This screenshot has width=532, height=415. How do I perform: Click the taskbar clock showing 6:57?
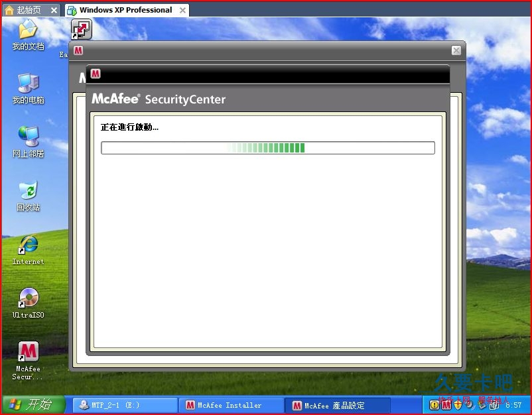pos(513,405)
